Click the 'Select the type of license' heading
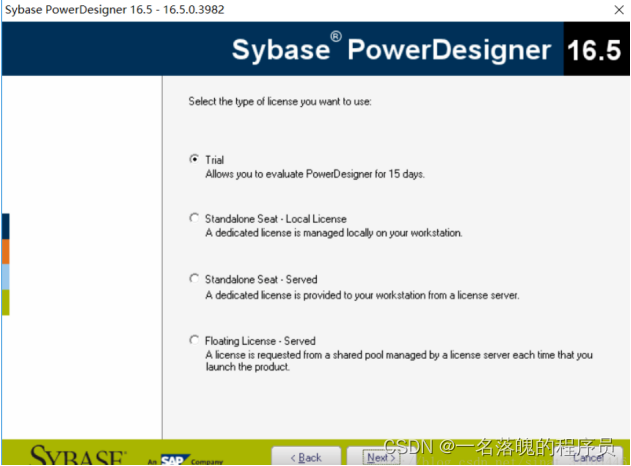The image size is (631, 466). 280,101
